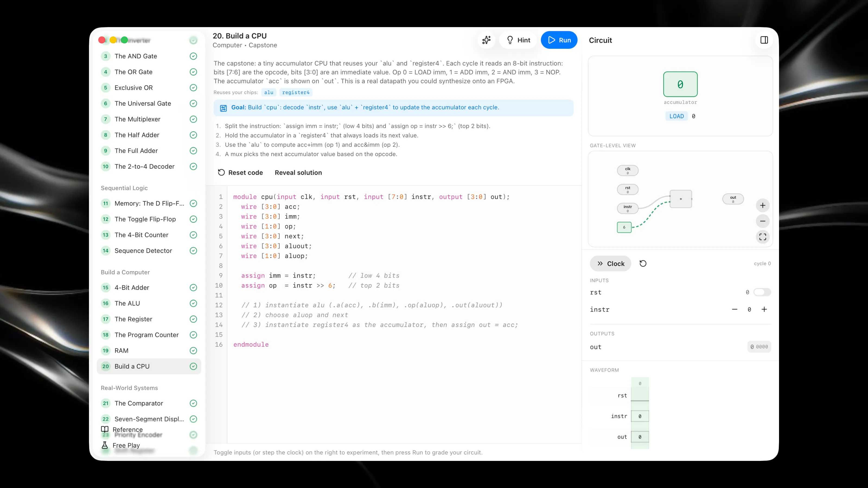Run the circuit with the Run button

[559, 40]
